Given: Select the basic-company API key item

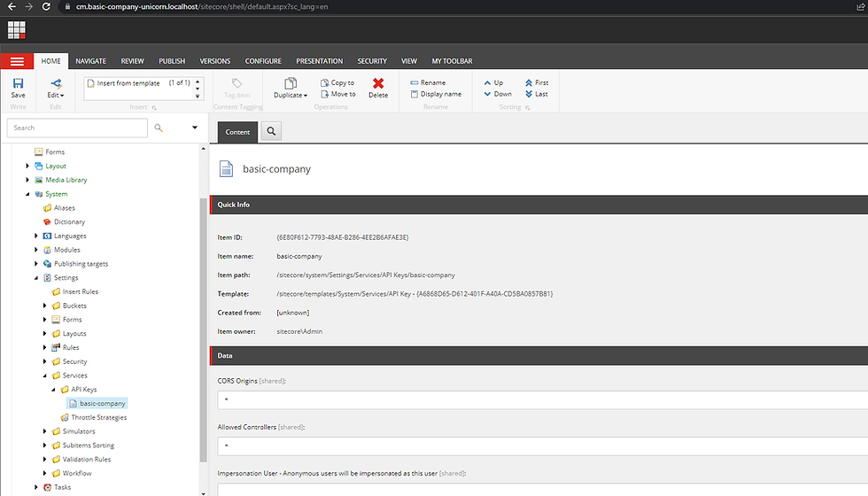Looking at the screenshot, I should click(x=97, y=404).
